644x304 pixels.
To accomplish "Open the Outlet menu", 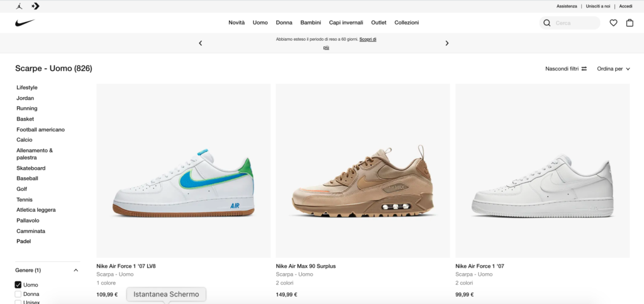I will pos(379,23).
